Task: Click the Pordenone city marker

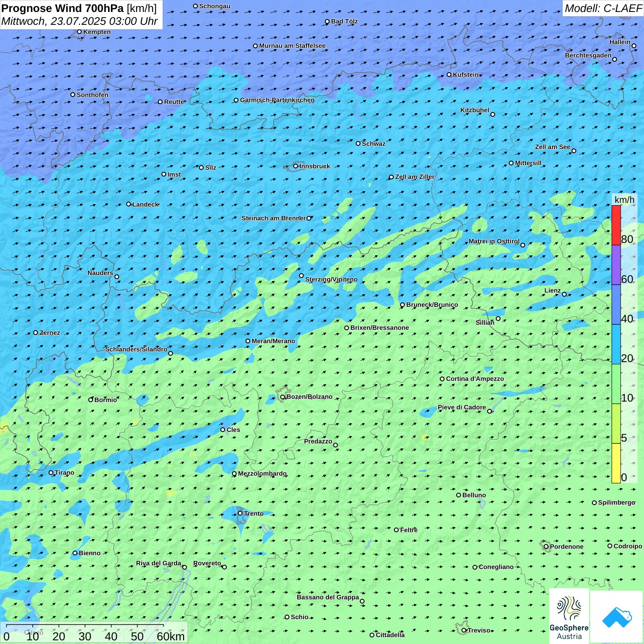Action: point(546,546)
